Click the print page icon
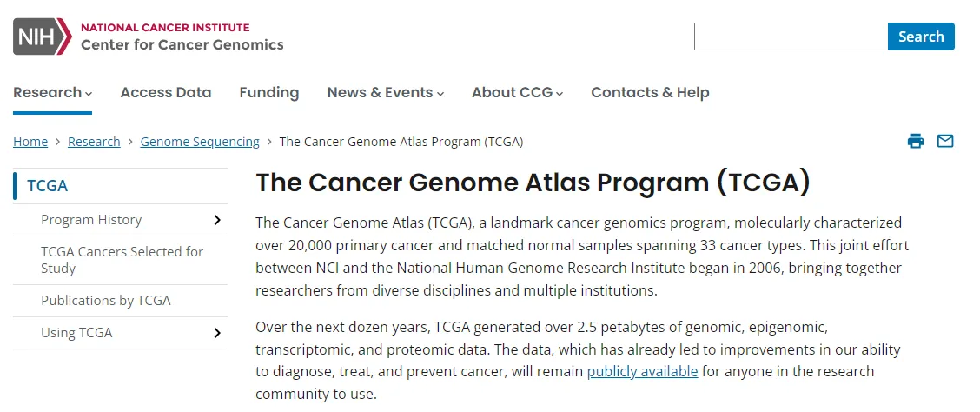 (916, 142)
